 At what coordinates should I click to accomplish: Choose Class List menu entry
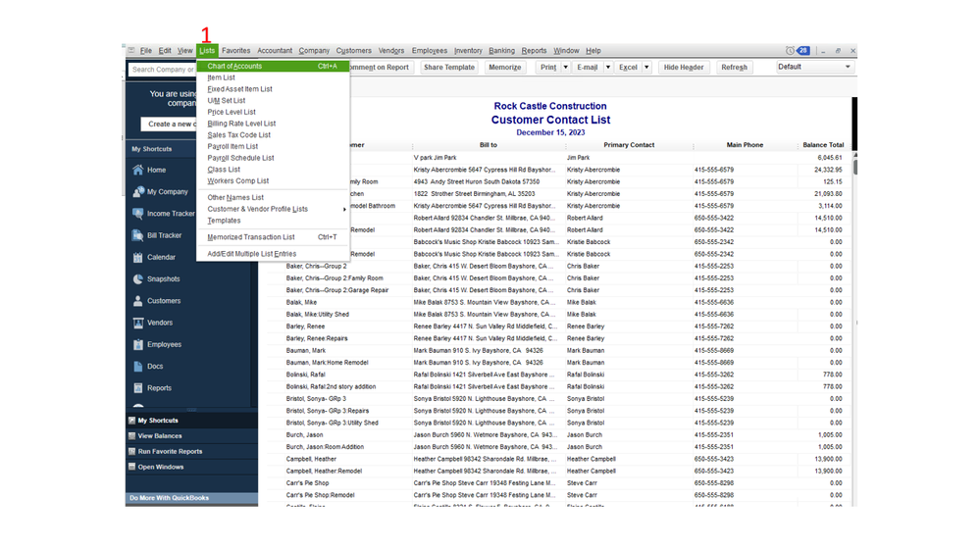click(x=273, y=170)
